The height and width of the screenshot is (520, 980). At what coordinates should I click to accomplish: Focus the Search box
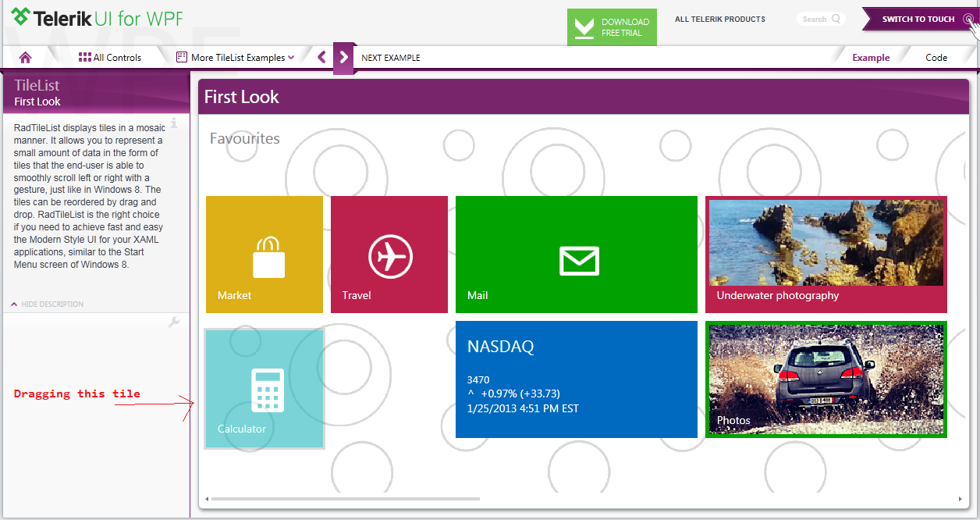(x=821, y=19)
